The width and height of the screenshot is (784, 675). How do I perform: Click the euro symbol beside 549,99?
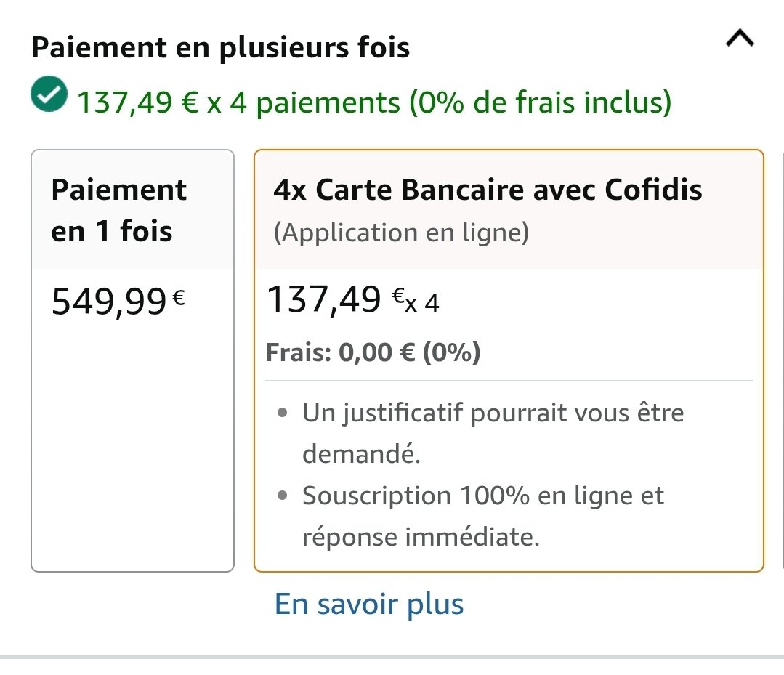pyautogui.click(x=179, y=295)
